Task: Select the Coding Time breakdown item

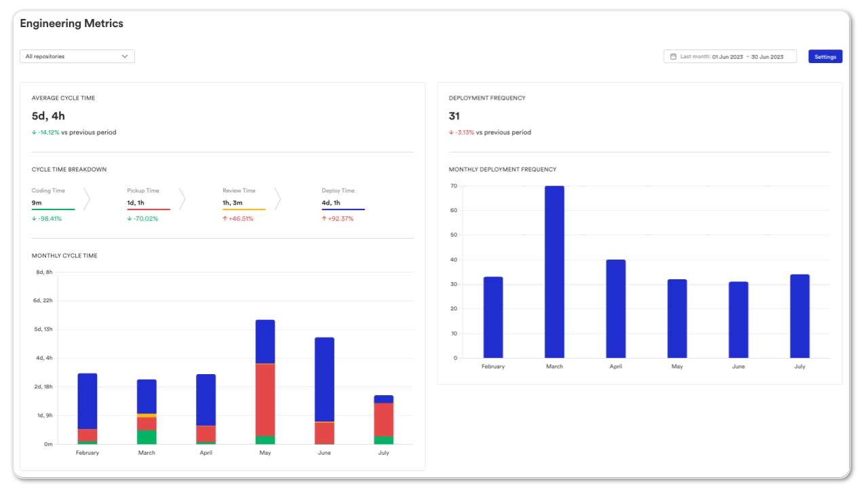Action: point(53,203)
